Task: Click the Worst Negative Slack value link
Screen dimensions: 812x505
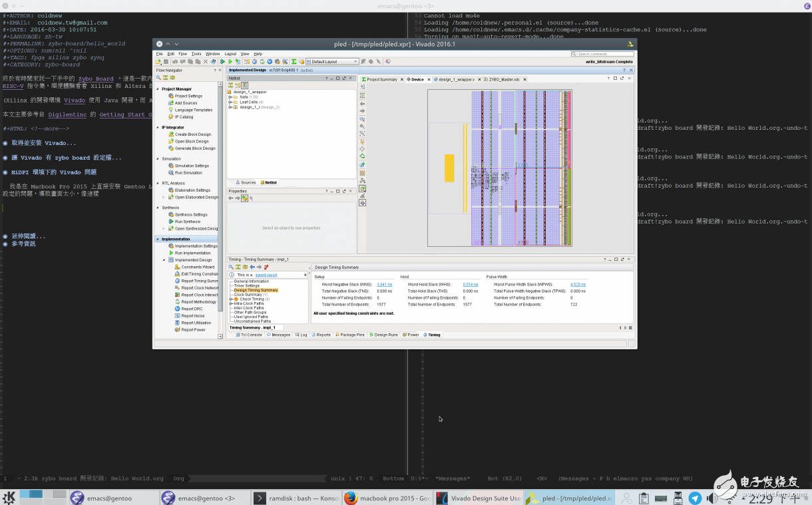Action: pos(384,284)
